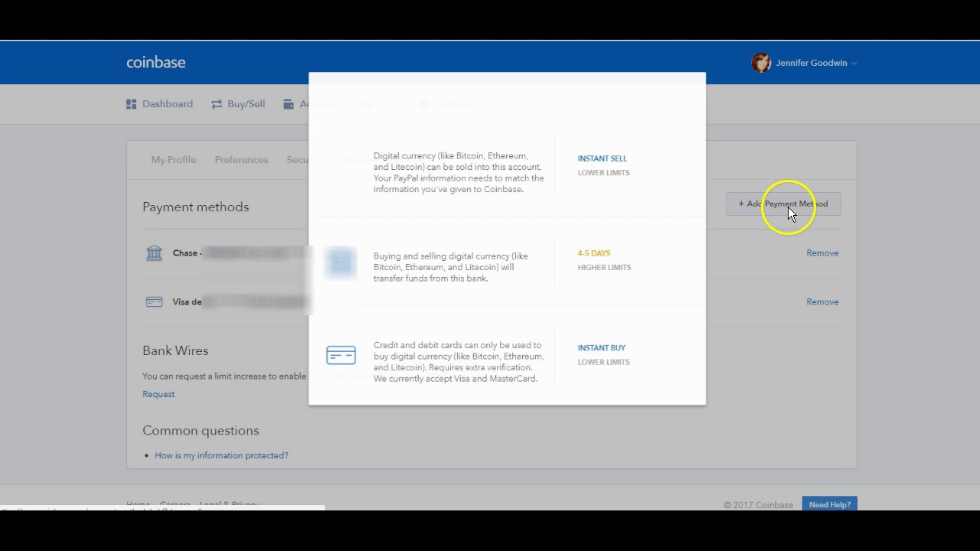Click the Add Payment Method button
The height and width of the screenshot is (551, 980).
[783, 204]
